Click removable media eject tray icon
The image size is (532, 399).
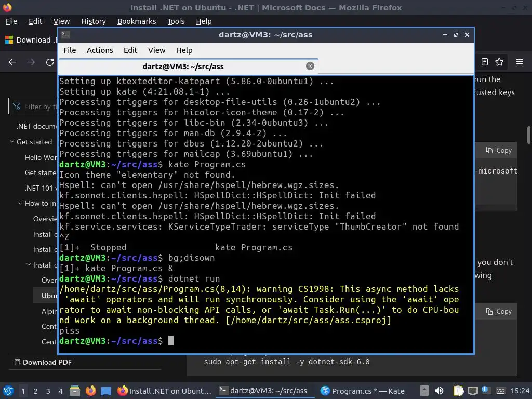[x=424, y=391]
